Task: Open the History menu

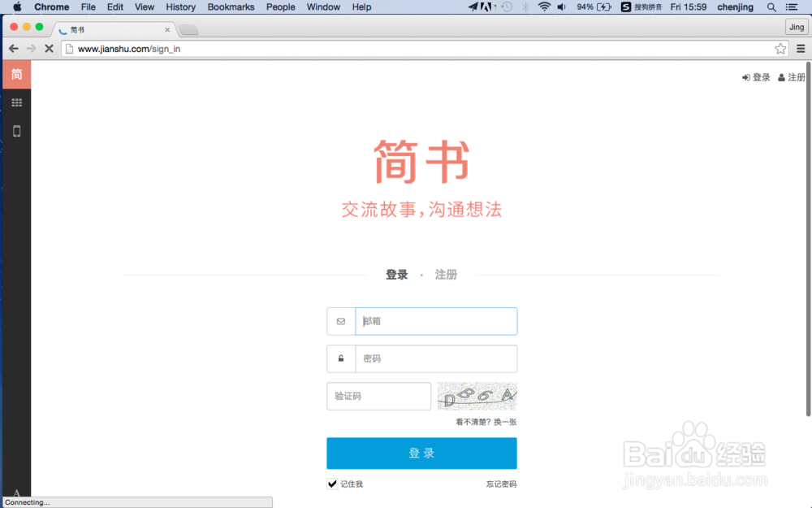Action: (180, 7)
